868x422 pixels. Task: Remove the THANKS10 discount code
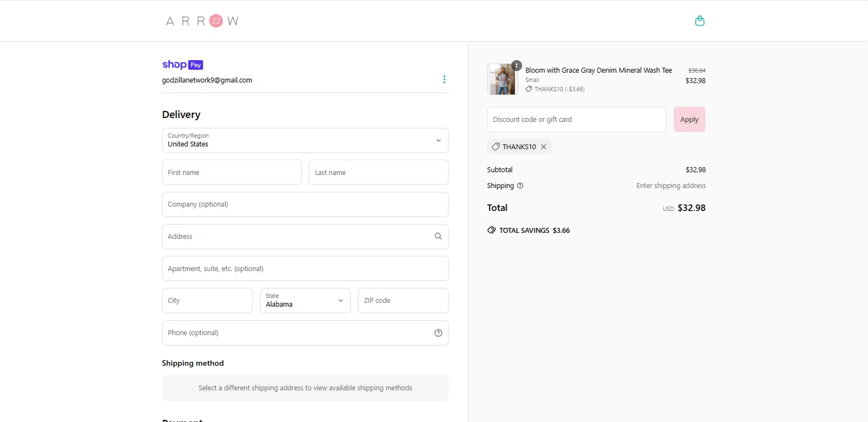[x=543, y=147]
